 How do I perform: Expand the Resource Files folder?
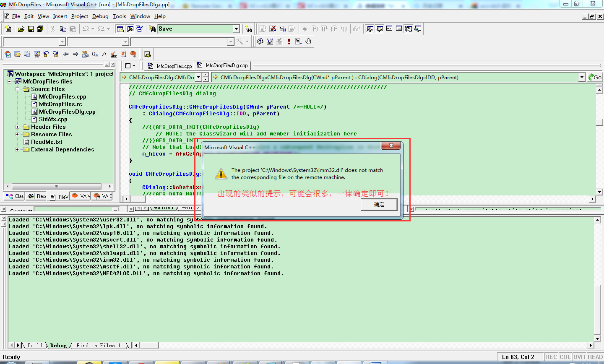pyautogui.click(x=18, y=134)
